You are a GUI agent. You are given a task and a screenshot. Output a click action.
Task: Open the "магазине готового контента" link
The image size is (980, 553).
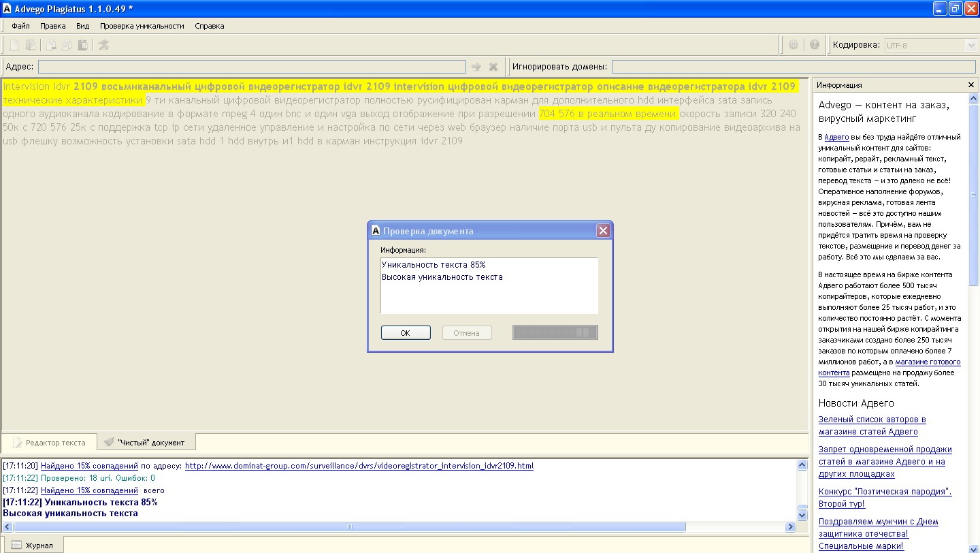[x=889, y=368]
